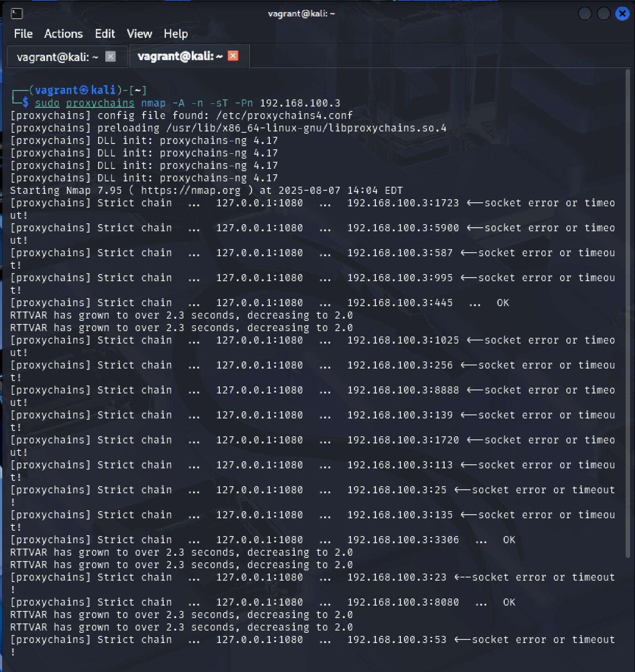Close the terminal with blue X button

click(622, 14)
